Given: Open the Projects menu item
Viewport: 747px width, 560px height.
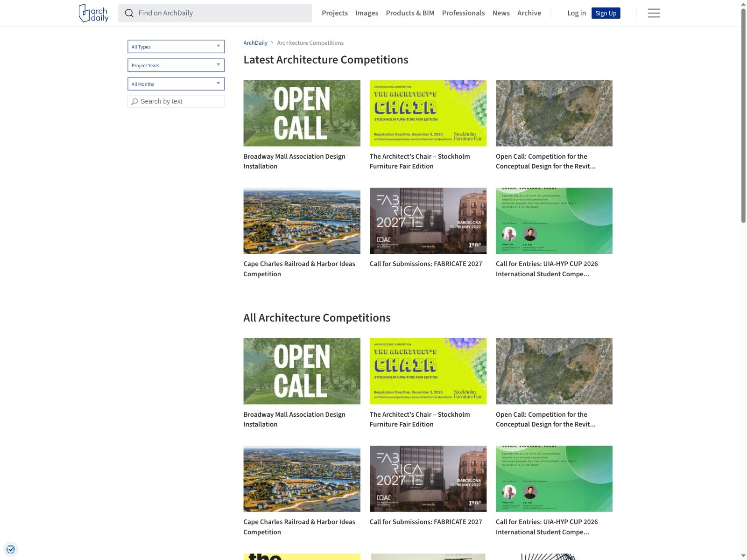Looking at the screenshot, I should click(335, 13).
